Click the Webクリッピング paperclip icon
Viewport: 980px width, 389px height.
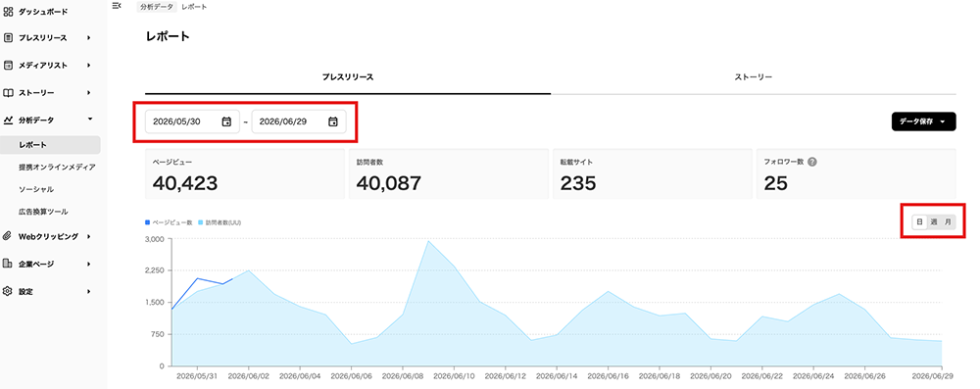(x=8, y=236)
